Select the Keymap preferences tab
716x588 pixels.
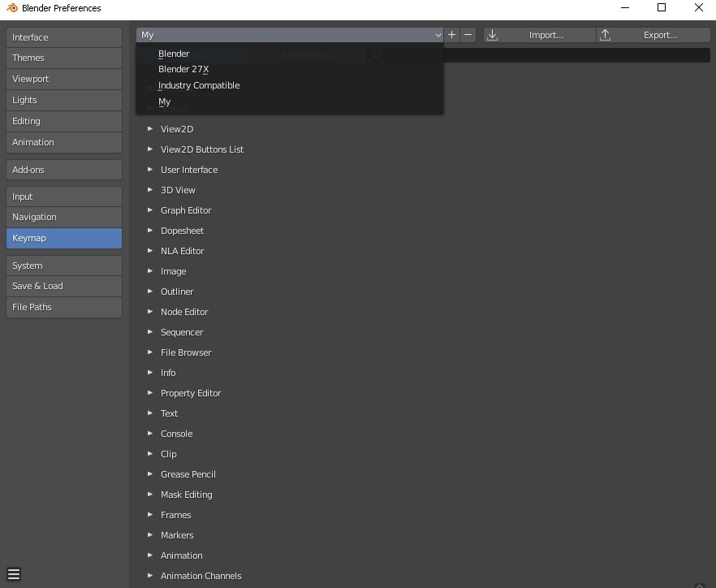64,238
